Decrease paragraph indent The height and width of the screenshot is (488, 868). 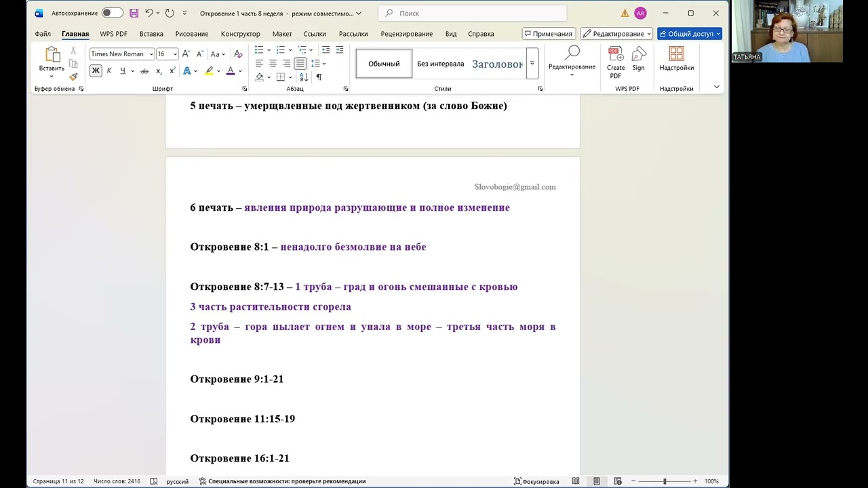(326, 50)
